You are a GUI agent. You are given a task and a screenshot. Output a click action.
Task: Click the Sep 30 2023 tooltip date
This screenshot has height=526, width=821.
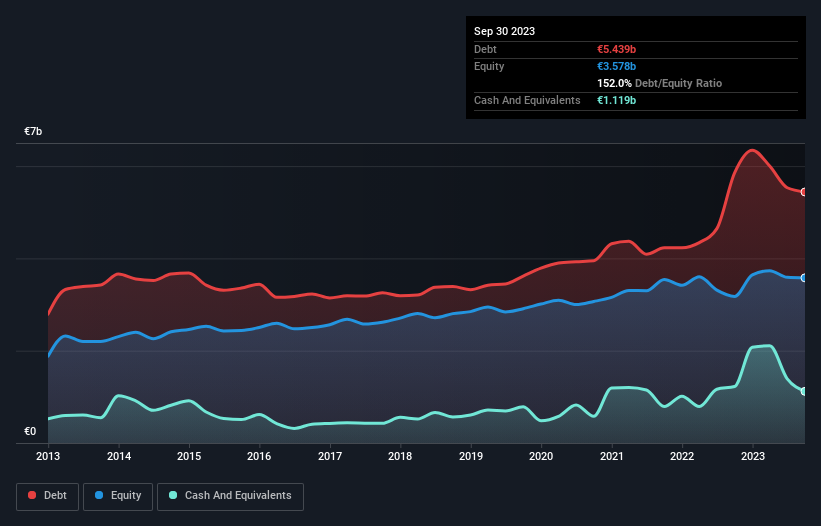click(x=504, y=31)
